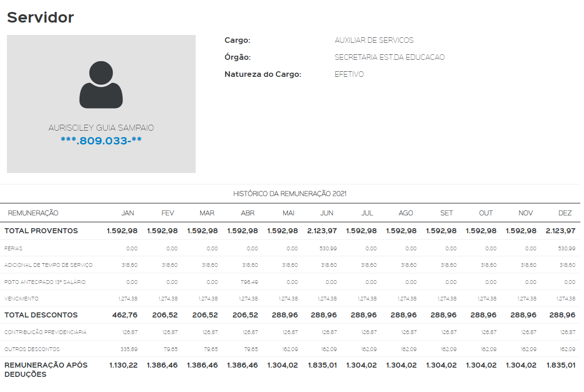
Task: Click the Servidor page heading
Action: pos(41,17)
